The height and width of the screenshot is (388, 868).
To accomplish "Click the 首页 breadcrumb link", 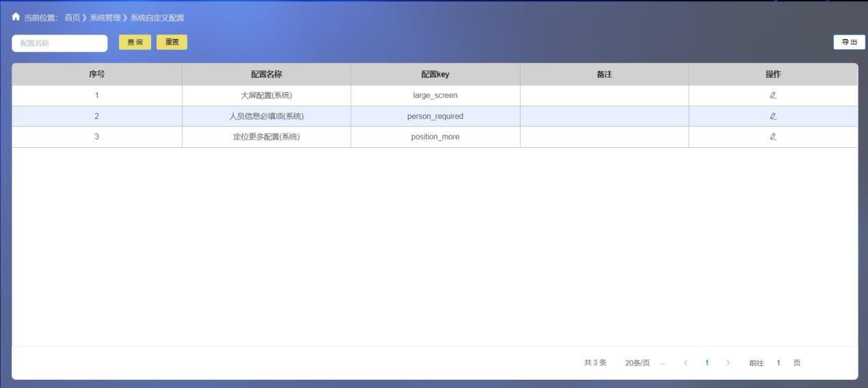I will pos(72,18).
